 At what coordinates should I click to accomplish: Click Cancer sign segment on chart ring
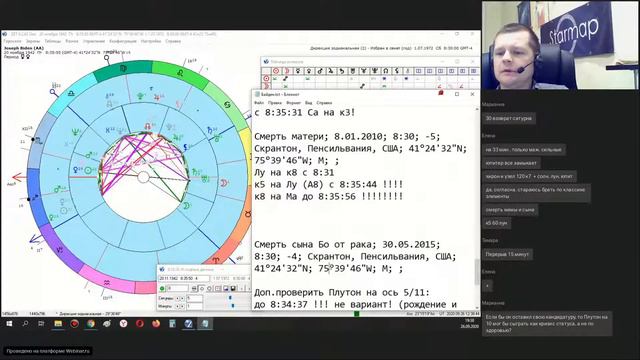(x=227, y=105)
